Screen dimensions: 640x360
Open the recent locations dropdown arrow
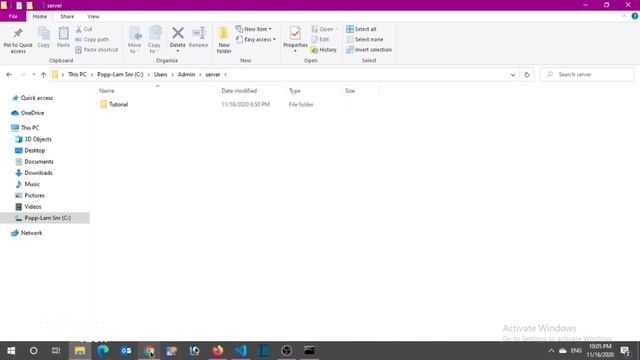[x=33, y=75]
